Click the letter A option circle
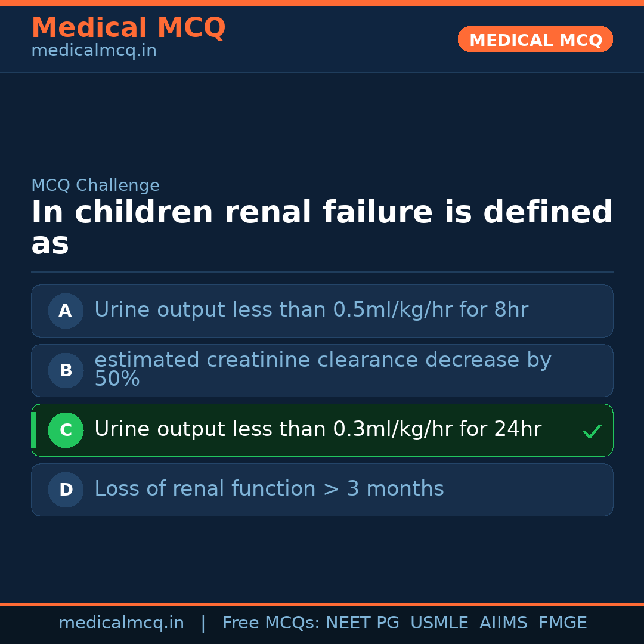This screenshot has height=644, width=644. [x=66, y=311]
